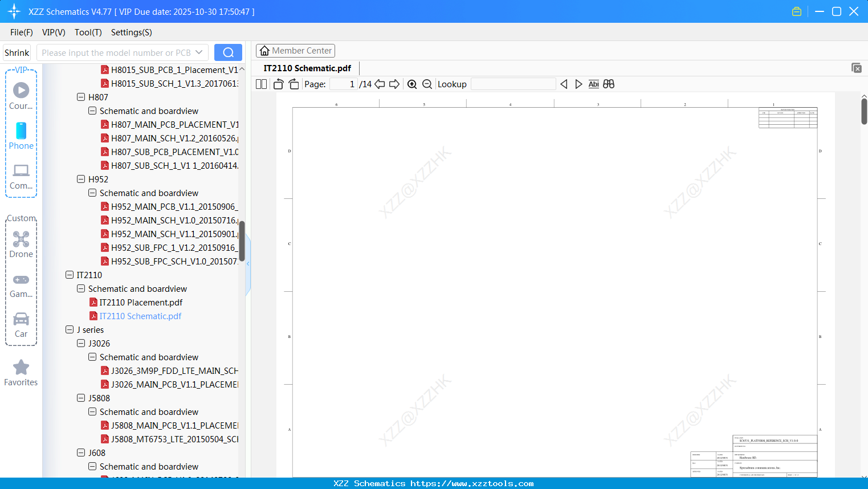This screenshot has height=489, width=868.
Task: Toggle two-page view of the PDF
Action: [x=261, y=84]
